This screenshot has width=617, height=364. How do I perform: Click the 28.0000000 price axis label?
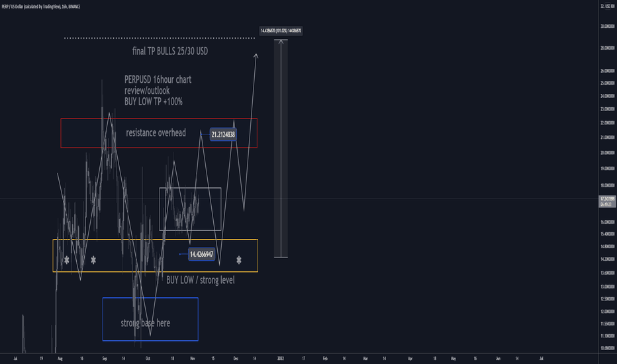pyautogui.click(x=608, y=48)
